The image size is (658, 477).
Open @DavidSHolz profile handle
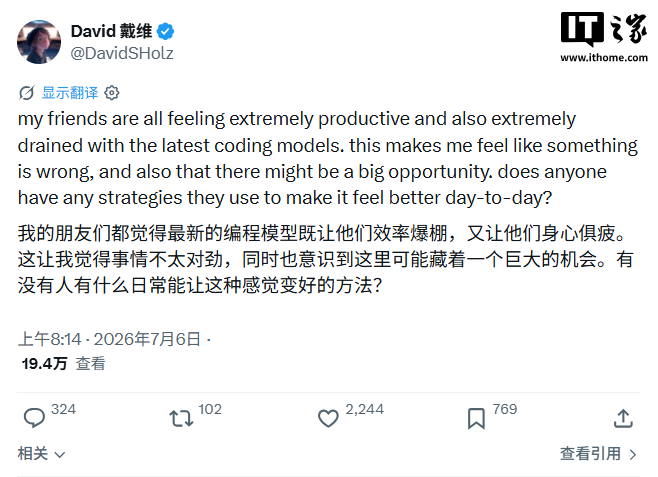122,53
